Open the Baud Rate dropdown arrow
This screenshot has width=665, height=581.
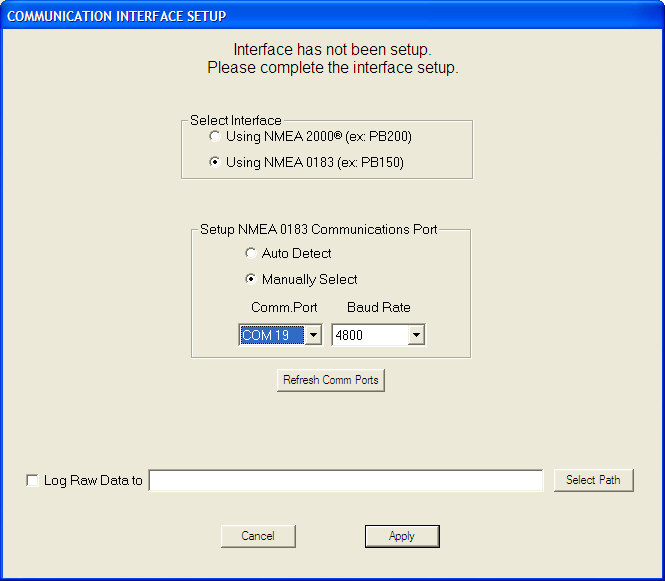coord(416,336)
